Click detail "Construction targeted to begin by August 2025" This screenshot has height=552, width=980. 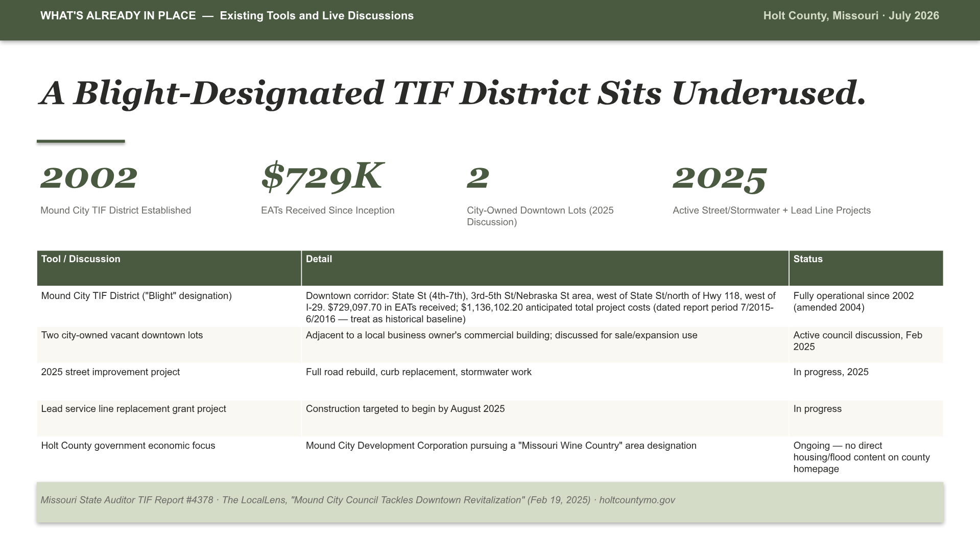[x=545, y=419]
